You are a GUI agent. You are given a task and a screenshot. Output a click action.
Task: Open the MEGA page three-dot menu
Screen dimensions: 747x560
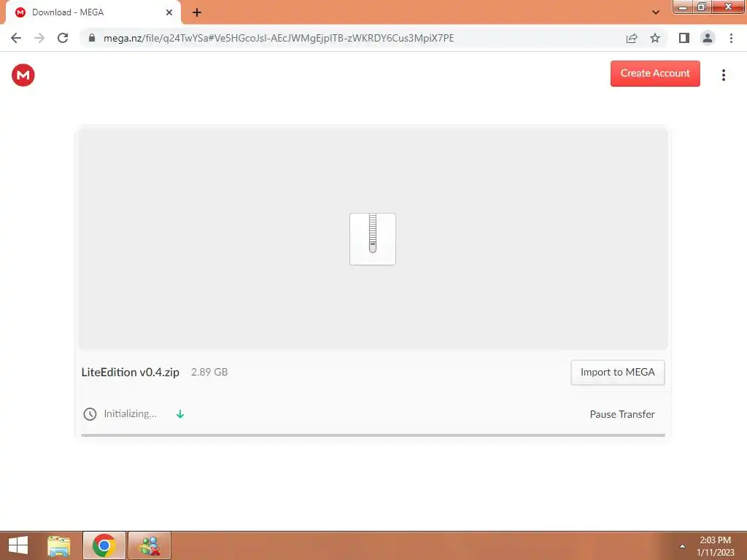point(723,75)
